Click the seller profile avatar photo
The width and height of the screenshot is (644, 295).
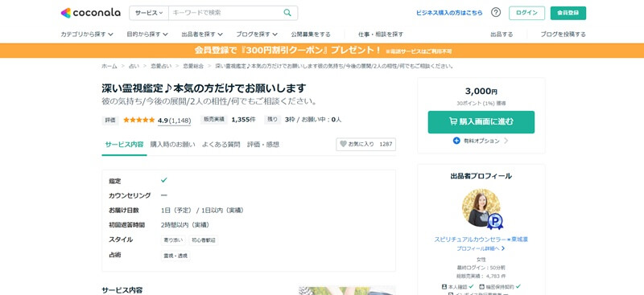tap(481, 208)
